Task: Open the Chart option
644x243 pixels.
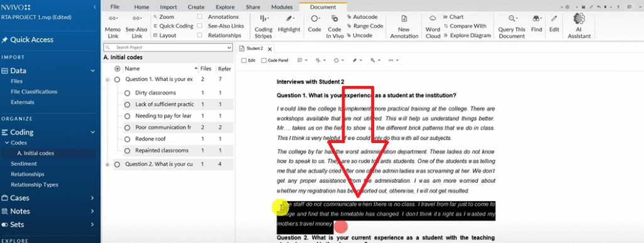Action: click(453, 17)
